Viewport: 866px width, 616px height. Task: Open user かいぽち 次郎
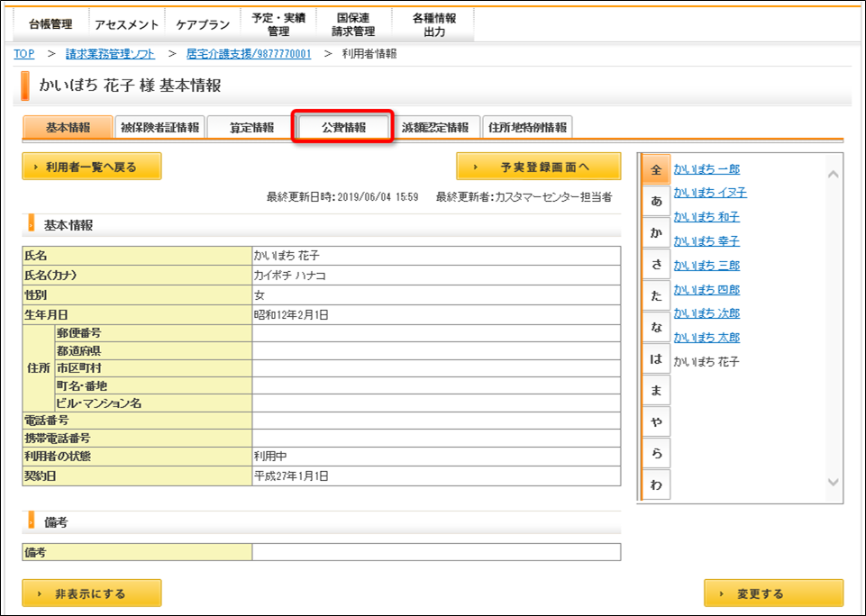pyautogui.click(x=706, y=313)
